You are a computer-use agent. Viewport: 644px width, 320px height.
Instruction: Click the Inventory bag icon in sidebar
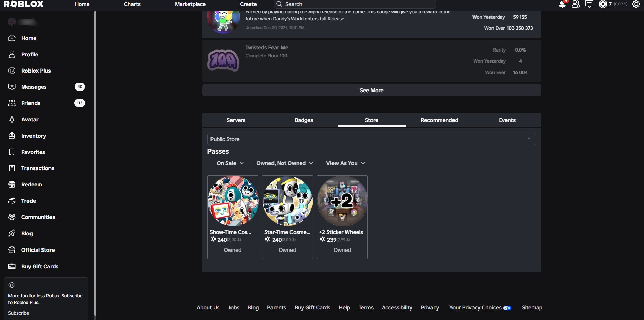coord(12,136)
